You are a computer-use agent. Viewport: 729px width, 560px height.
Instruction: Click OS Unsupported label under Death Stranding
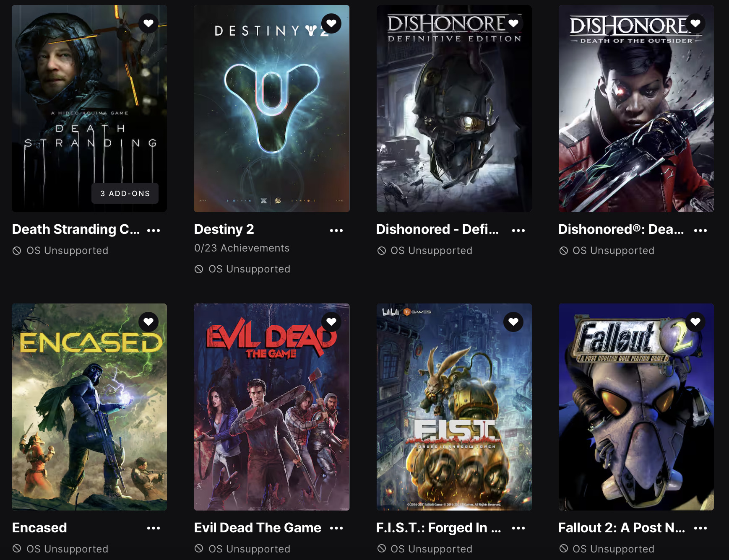point(67,251)
